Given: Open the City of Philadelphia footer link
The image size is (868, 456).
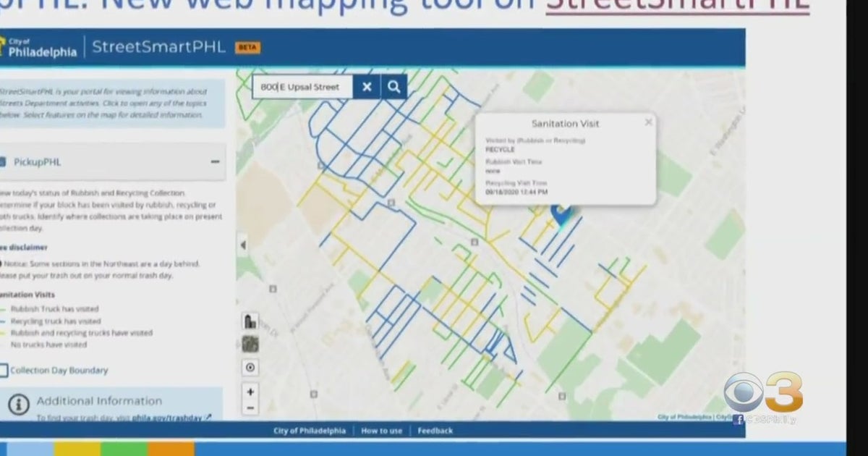Looking at the screenshot, I should 310,431.
